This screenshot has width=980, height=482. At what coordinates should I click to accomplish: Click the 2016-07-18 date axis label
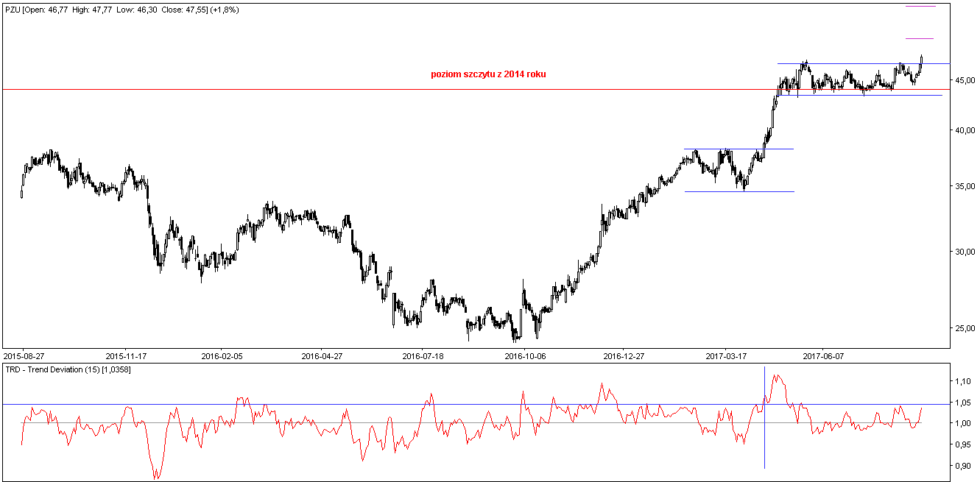coord(423,355)
